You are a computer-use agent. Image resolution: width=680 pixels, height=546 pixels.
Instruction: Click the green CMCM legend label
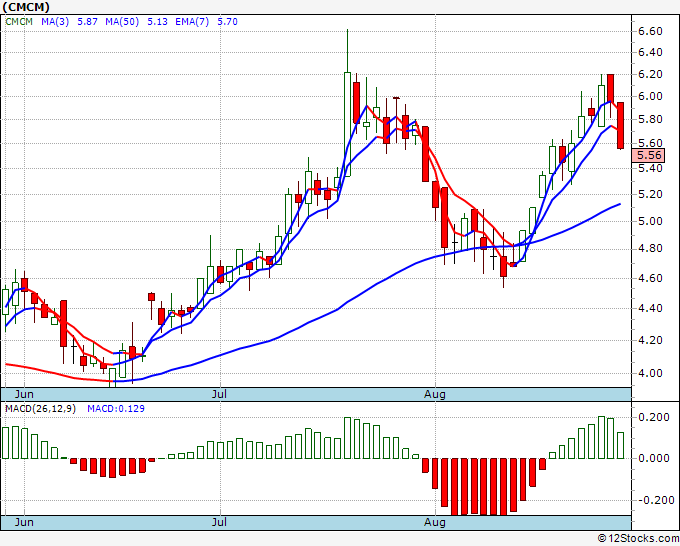click(x=19, y=22)
